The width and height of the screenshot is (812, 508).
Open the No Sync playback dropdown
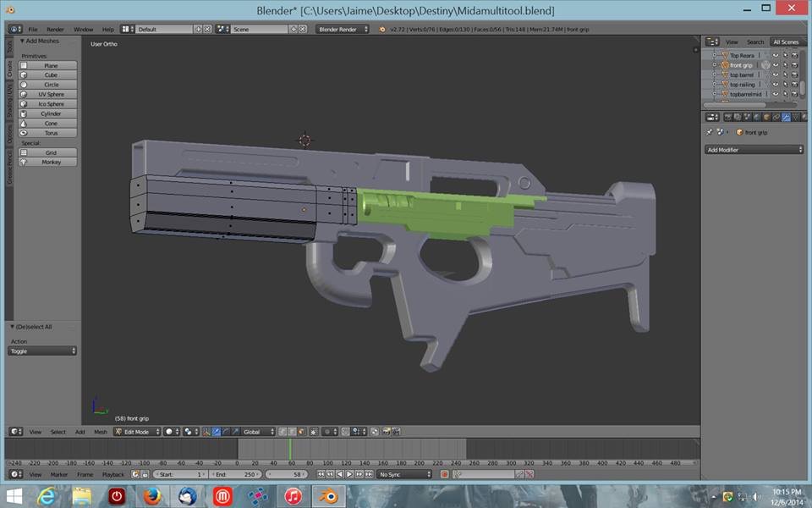(404, 474)
